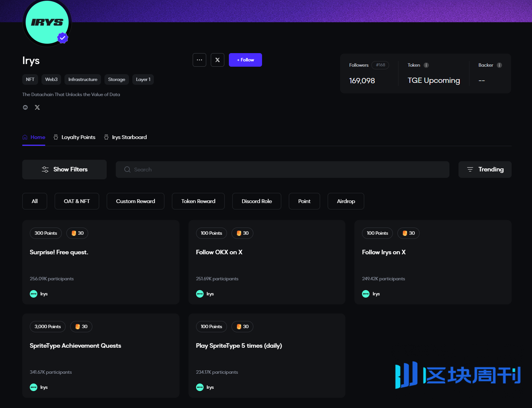532x408 pixels.
Task: Click the Datachain description tagline
Action: tap(71, 95)
